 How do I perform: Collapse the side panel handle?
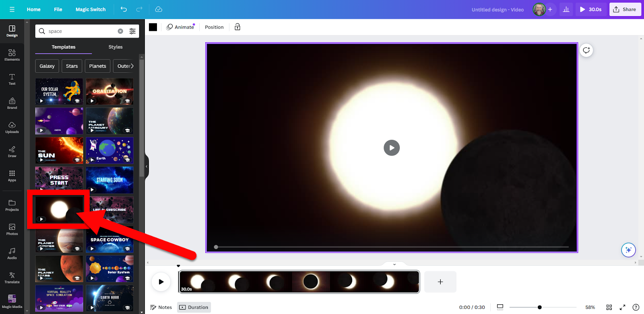(x=147, y=166)
